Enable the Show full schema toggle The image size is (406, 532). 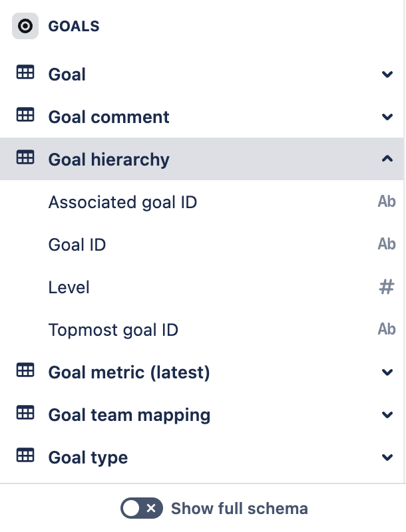click(x=142, y=508)
